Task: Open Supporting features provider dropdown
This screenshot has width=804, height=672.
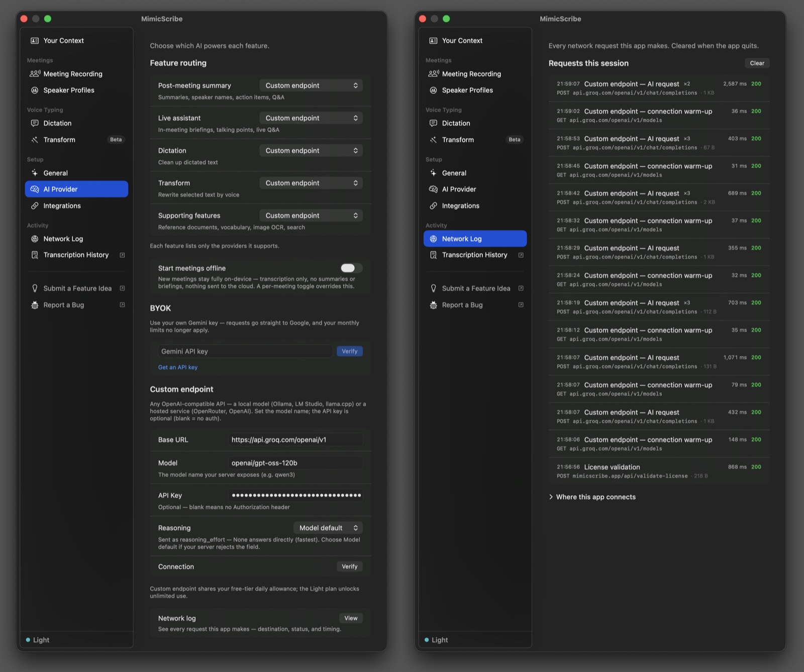Action: 311,215
